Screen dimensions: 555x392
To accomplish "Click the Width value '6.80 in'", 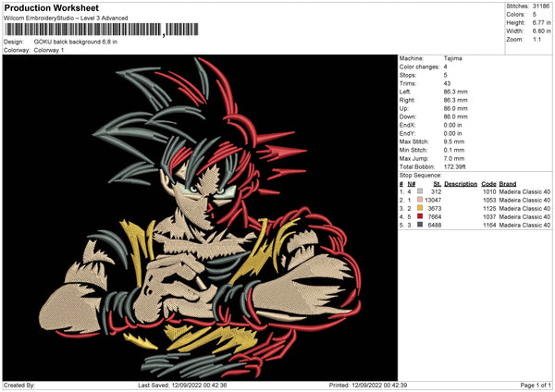I will pyautogui.click(x=541, y=31).
